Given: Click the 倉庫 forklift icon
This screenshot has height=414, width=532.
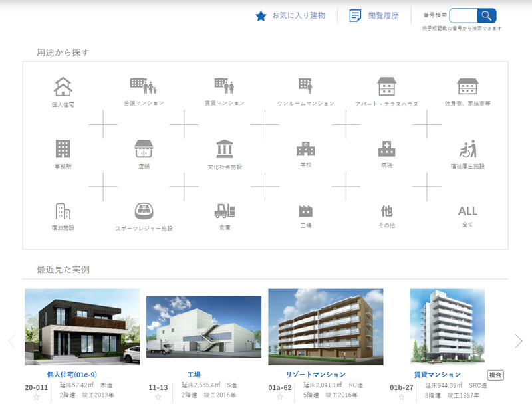Looking at the screenshot, I should [x=224, y=211].
